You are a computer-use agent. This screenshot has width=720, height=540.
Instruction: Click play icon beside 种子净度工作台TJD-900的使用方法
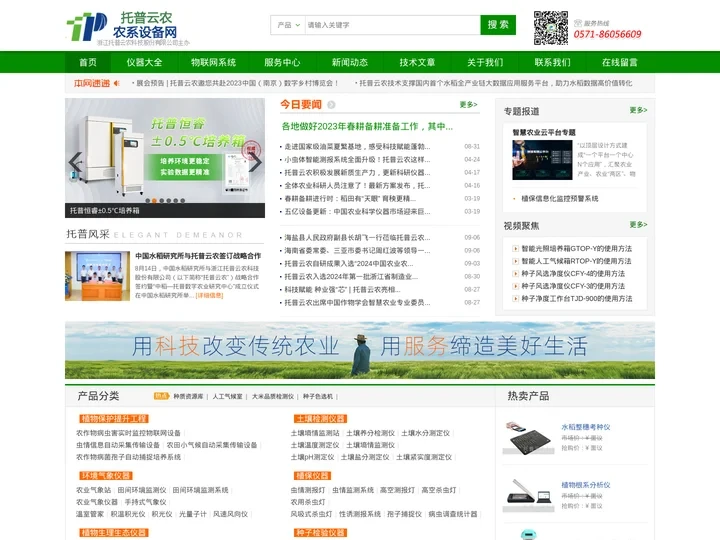pos(515,298)
